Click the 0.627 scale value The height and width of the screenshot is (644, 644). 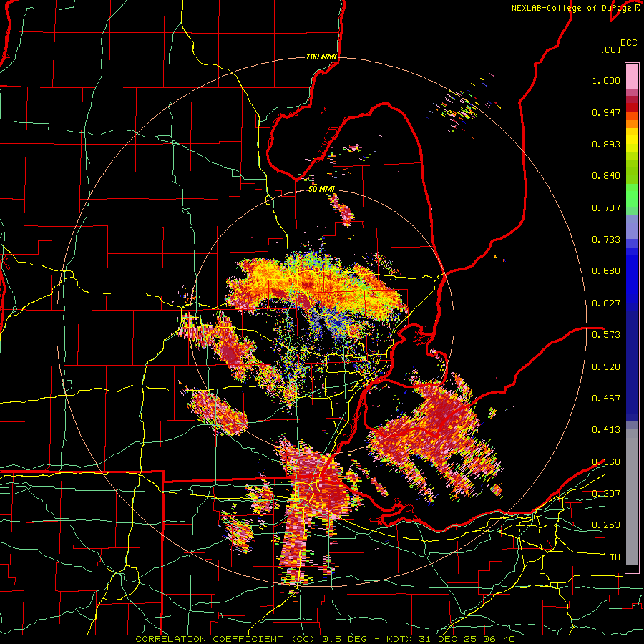coord(606,303)
